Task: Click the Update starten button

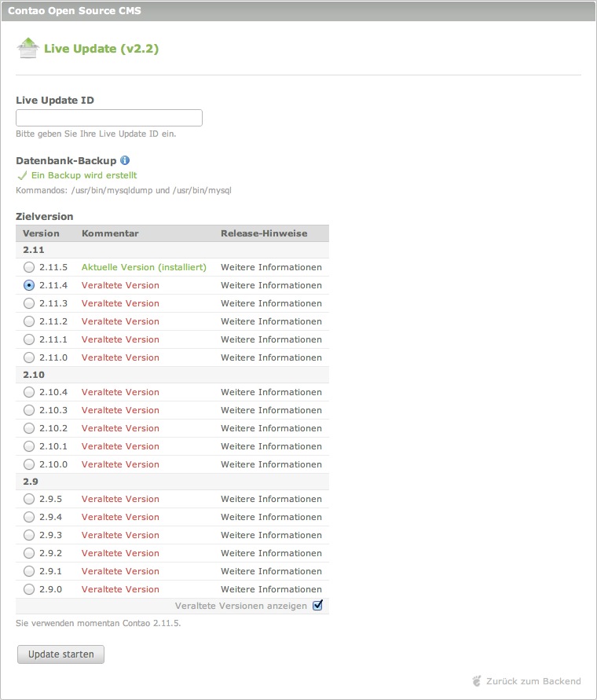Action: (60, 654)
